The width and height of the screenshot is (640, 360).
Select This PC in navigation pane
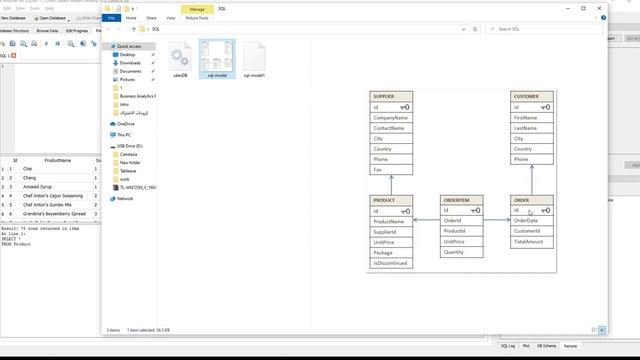124,135
